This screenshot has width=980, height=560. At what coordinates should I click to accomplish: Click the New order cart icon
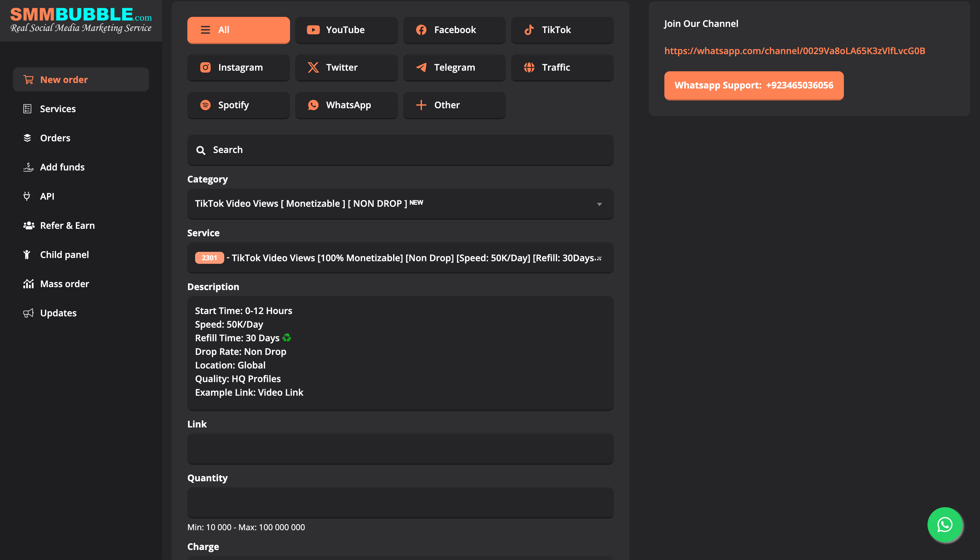(x=28, y=80)
